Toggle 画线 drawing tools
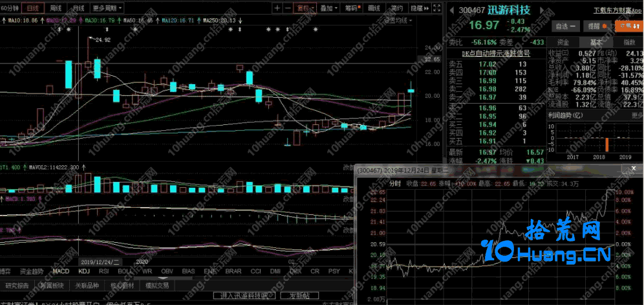 pos(374,8)
